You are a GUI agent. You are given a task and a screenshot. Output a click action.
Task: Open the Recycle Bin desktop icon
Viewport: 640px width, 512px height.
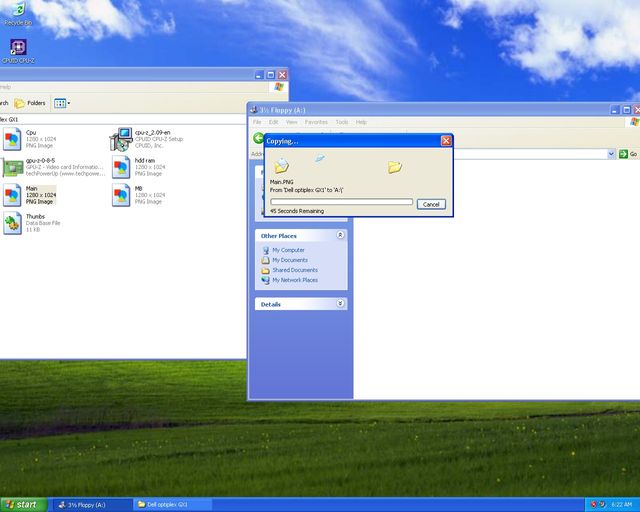[18, 14]
